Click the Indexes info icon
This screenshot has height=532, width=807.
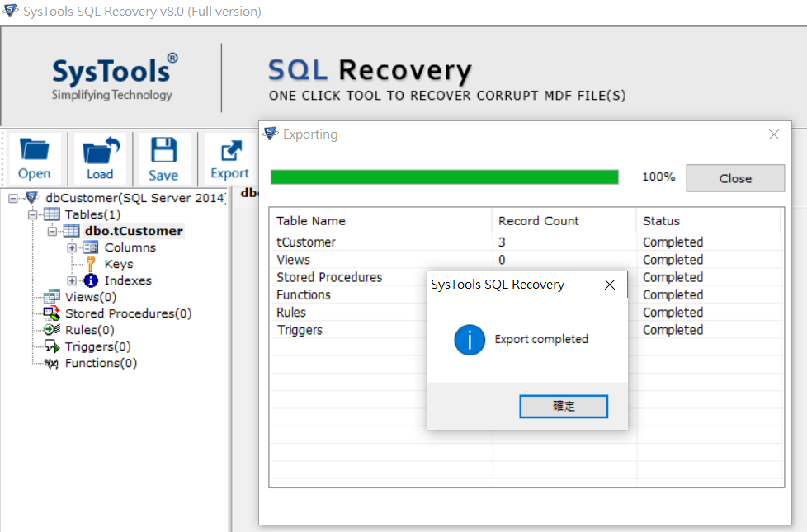[x=91, y=280]
